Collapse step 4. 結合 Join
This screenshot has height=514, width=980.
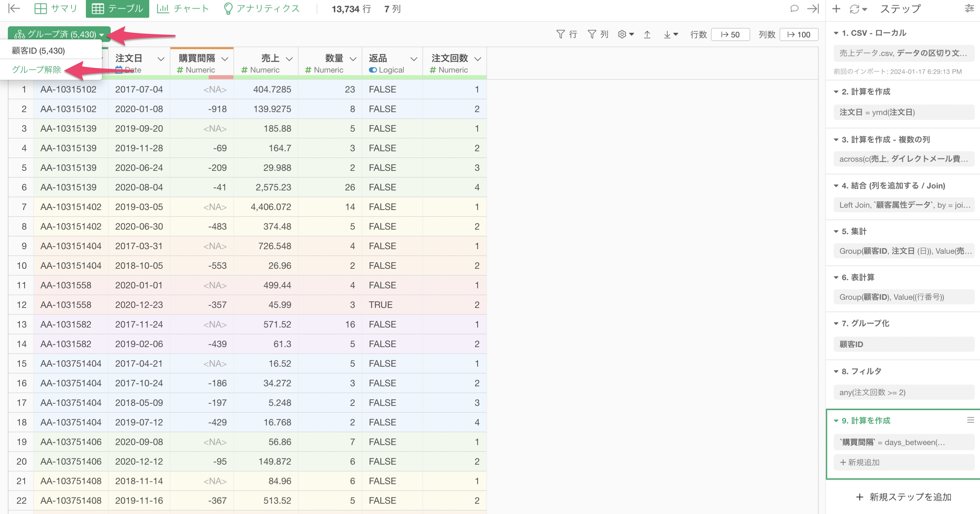tap(836, 185)
